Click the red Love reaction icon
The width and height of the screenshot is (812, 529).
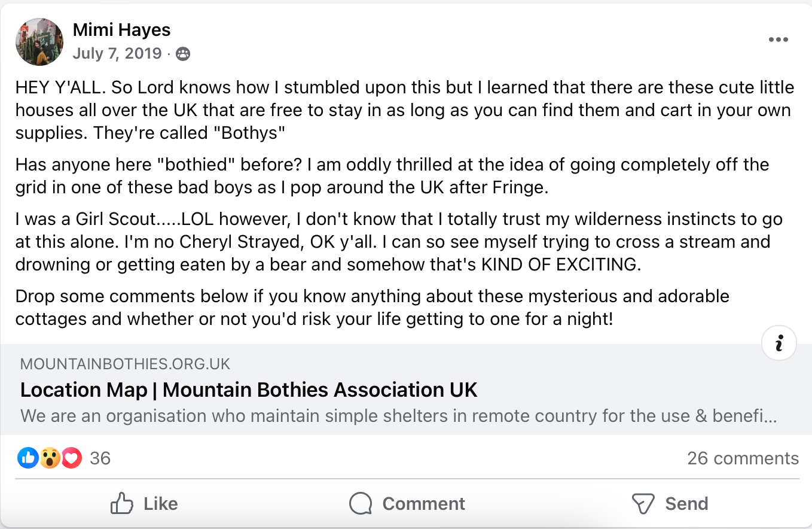pos(72,458)
